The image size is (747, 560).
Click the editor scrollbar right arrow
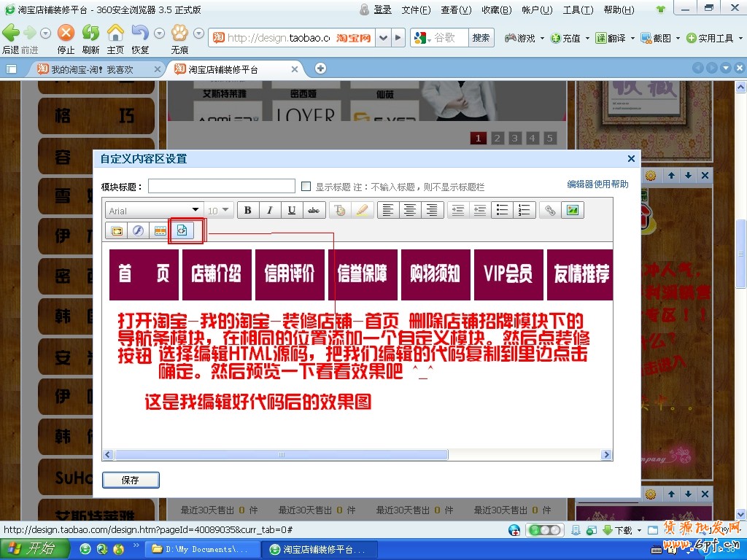(x=606, y=454)
